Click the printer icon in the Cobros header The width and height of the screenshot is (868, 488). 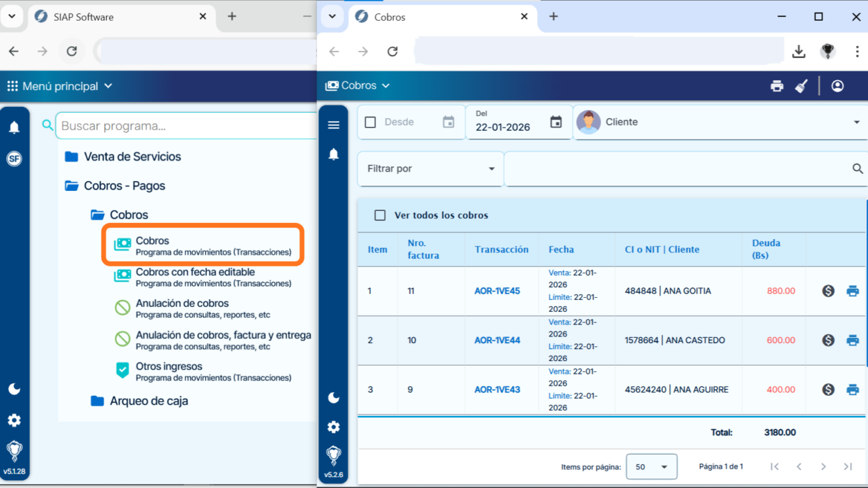tap(777, 86)
